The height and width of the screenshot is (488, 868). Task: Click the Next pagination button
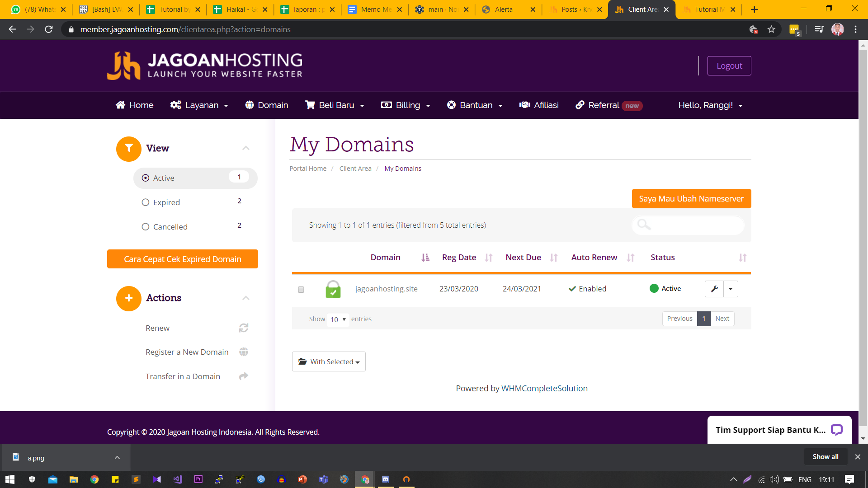point(722,319)
